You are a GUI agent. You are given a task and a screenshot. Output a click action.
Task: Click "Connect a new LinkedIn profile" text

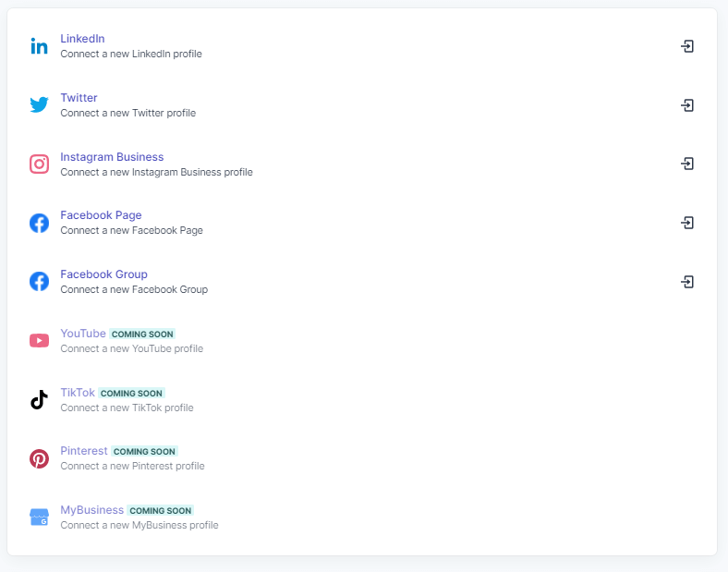coord(131,54)
